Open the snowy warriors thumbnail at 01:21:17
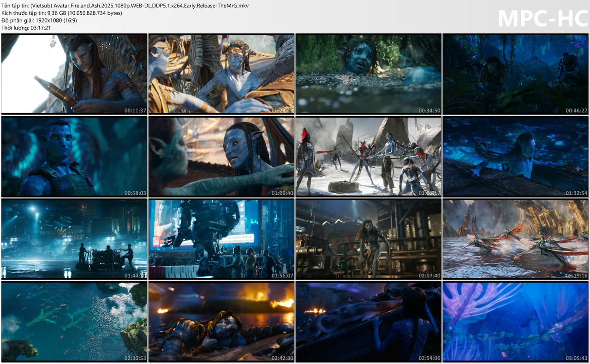 (x=369, y=156)
